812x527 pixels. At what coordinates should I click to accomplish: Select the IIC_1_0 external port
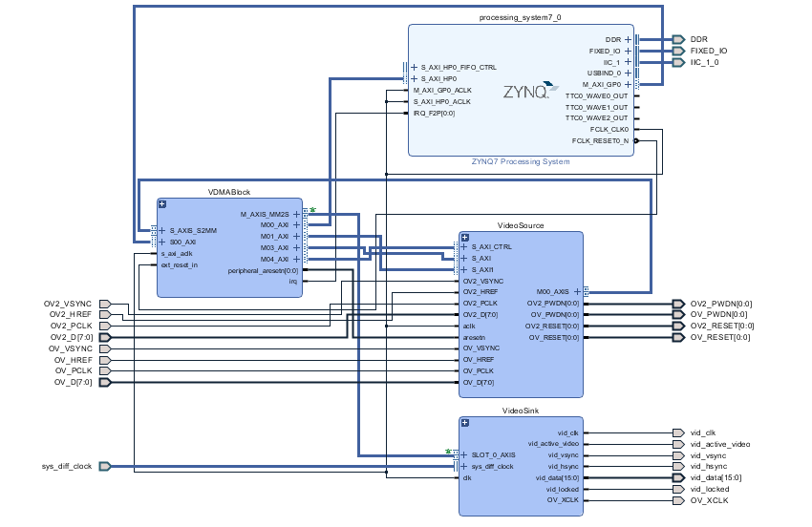[x=679, y=62]
